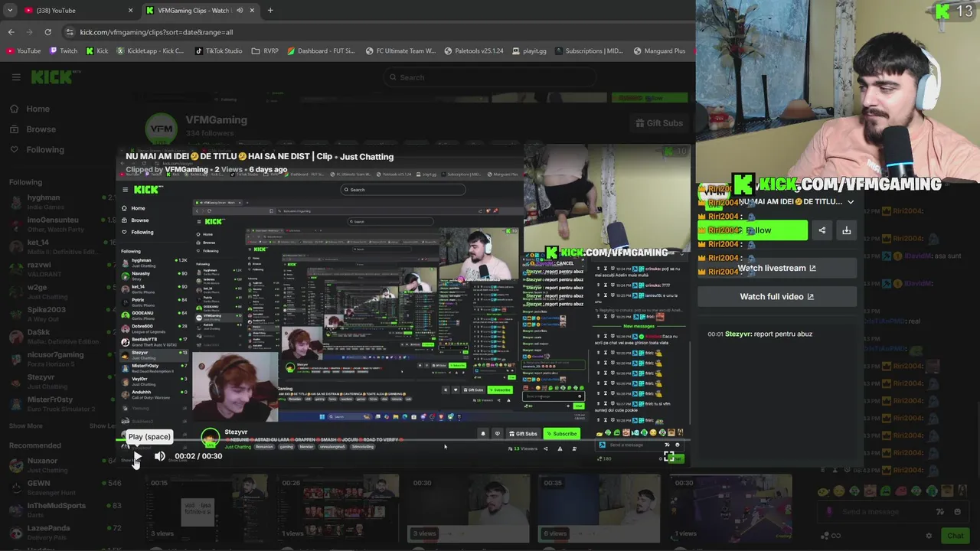Open the 00:26 clip thumbnail

click(337, 509)
